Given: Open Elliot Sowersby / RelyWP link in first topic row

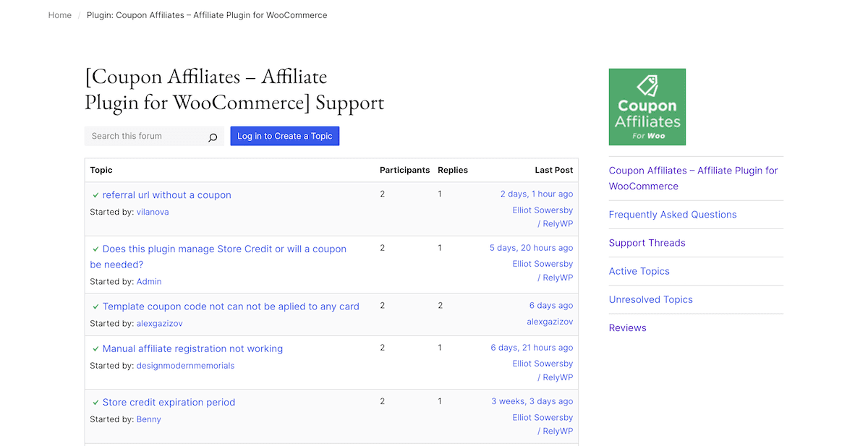Looking at the screenshot, I should (x=542, y=217).
